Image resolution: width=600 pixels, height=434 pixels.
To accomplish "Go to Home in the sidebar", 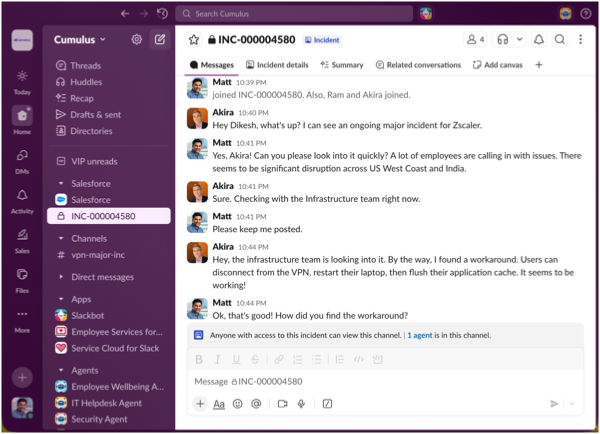I will 22,121.
